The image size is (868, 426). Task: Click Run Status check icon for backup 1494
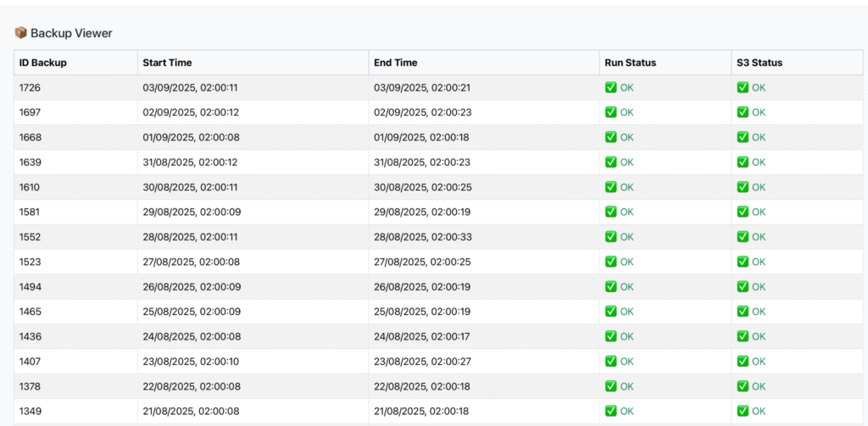[x=610, y=286]
